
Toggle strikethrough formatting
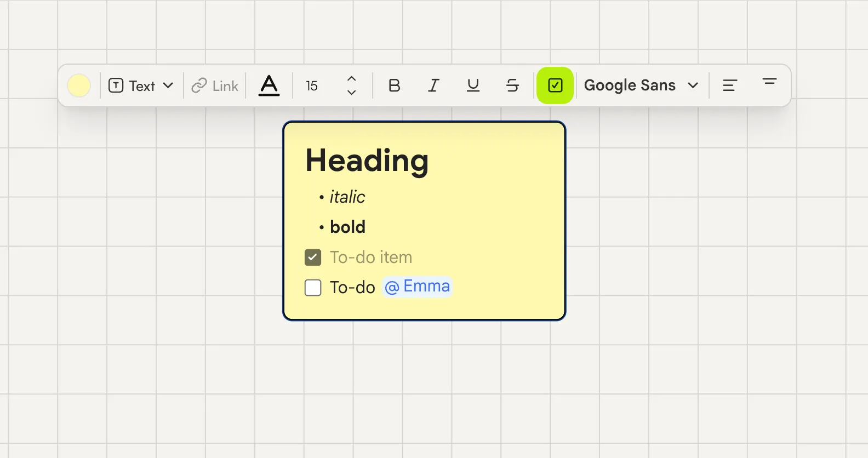click(512, 85)
